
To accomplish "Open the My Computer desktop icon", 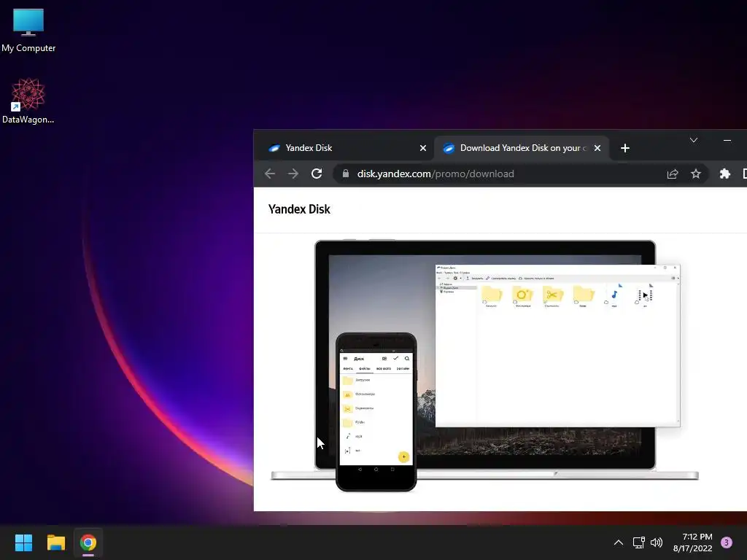I will (28, 30).
